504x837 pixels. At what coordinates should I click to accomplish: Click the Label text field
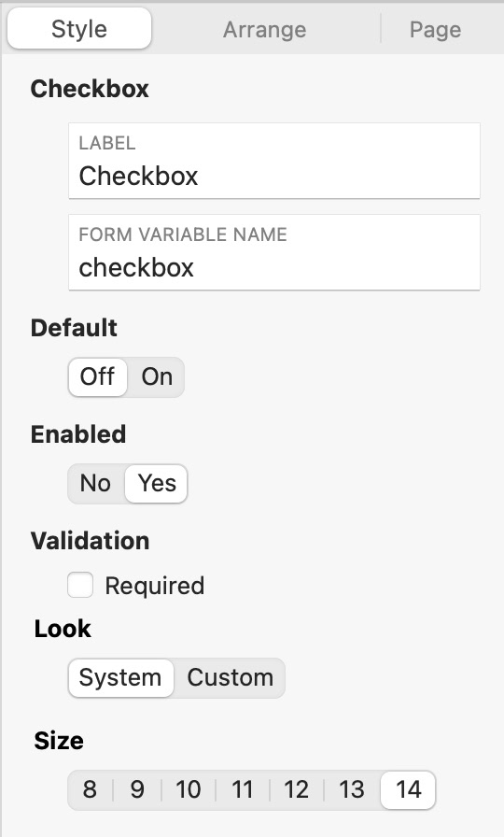click(274, 161)
